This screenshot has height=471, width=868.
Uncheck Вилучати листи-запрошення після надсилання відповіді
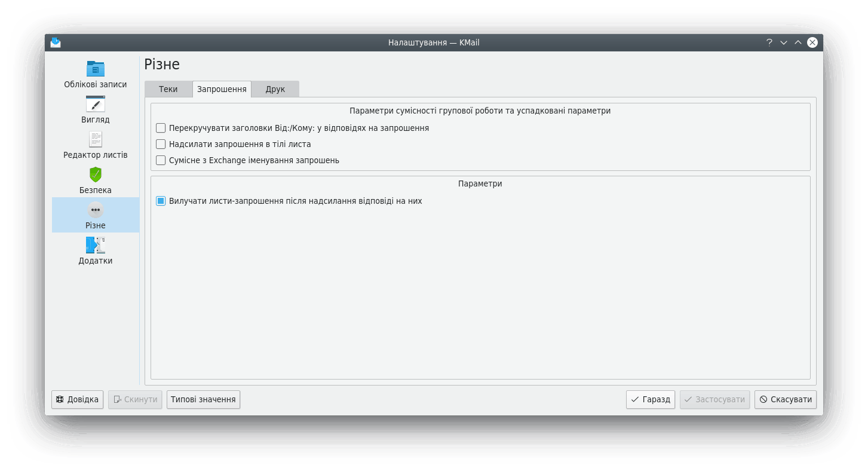[x=161, y=201]
